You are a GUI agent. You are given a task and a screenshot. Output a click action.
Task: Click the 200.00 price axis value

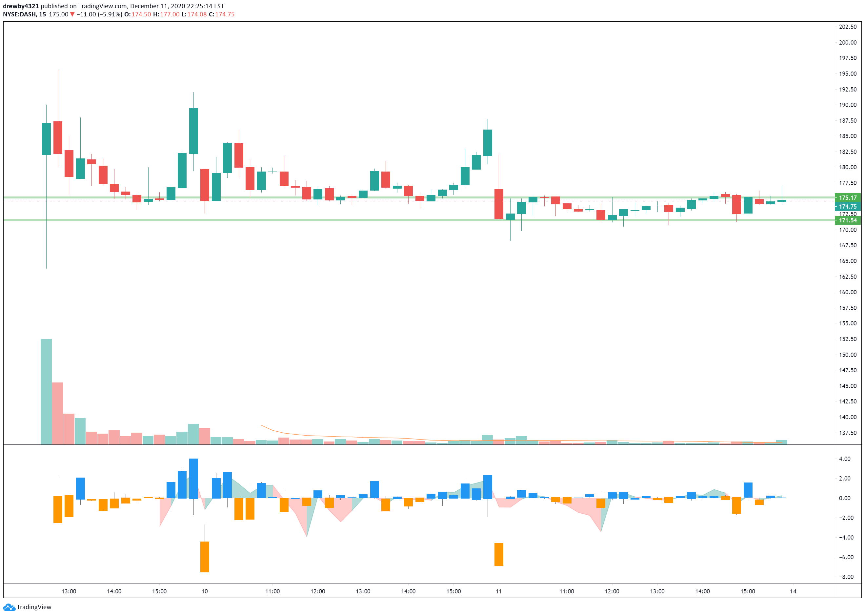tap(848, 43)
